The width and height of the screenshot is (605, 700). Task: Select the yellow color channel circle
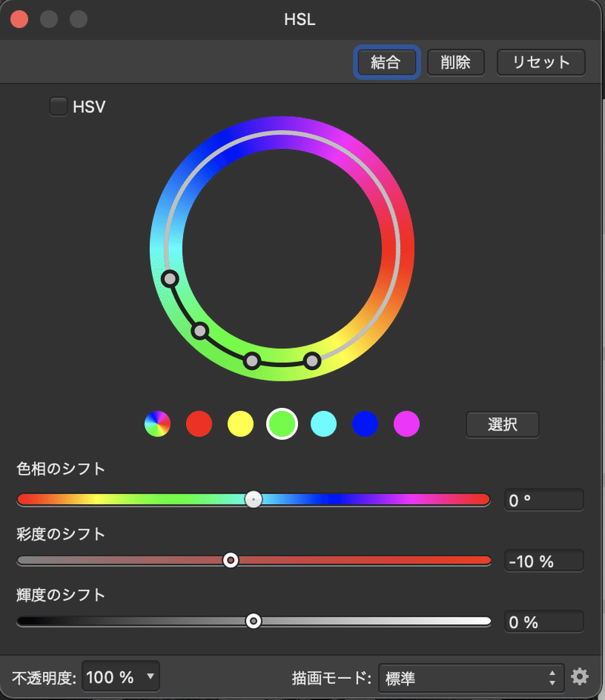(x=240, y=425)
